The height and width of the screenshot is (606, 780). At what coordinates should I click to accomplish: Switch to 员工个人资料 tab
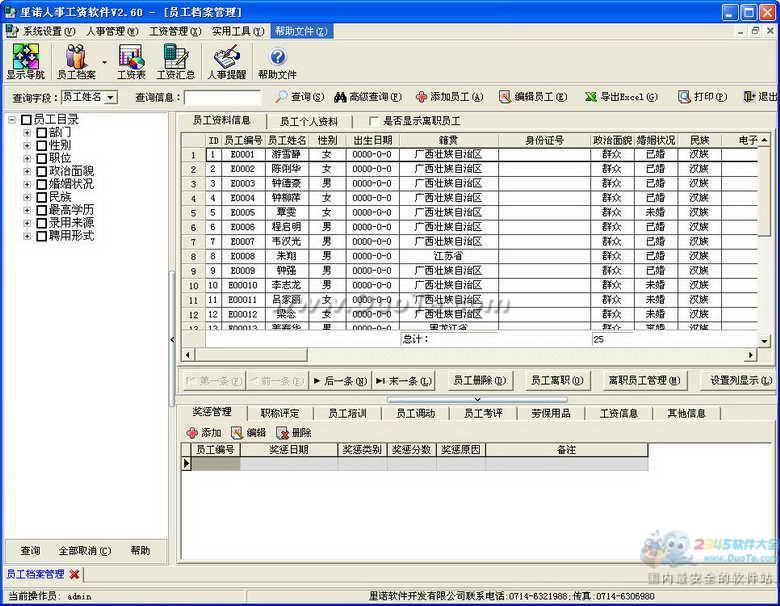[x=309, y=121]
